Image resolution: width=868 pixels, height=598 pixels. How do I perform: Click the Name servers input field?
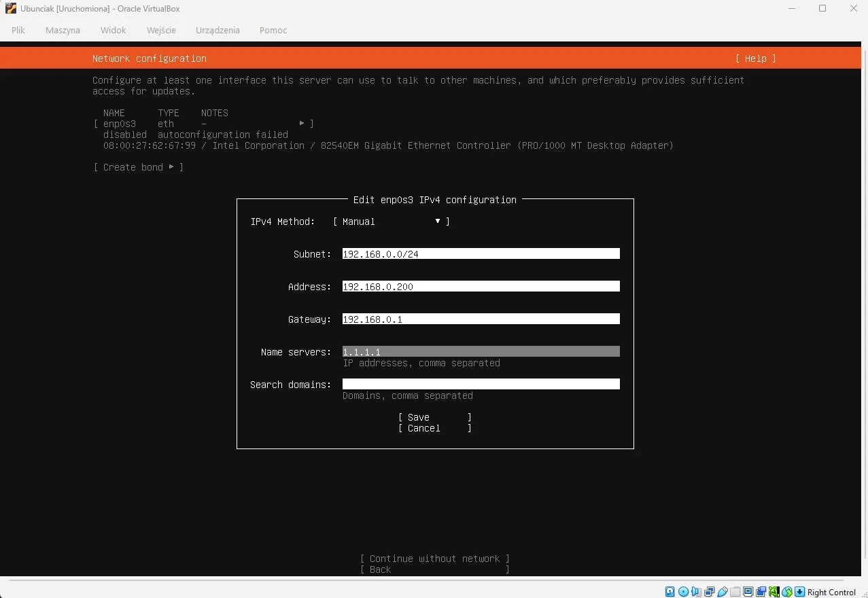(481, 352)
